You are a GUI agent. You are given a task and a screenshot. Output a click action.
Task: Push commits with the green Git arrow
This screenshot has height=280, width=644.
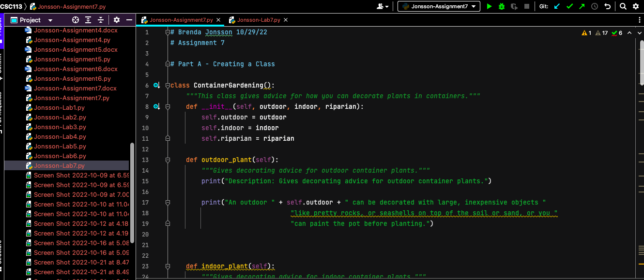pyautogui.click(x=581, y=6)
